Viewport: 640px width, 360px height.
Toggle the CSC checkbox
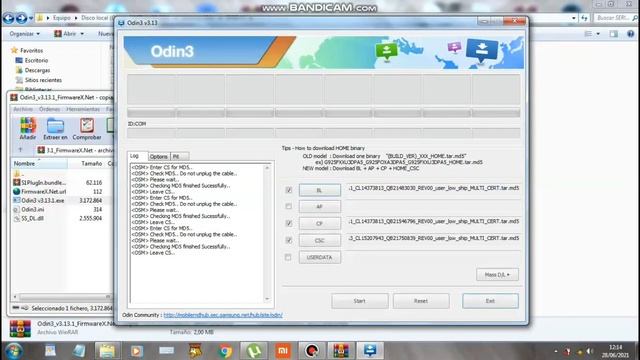pyautogui.click(x=289, y=240)
